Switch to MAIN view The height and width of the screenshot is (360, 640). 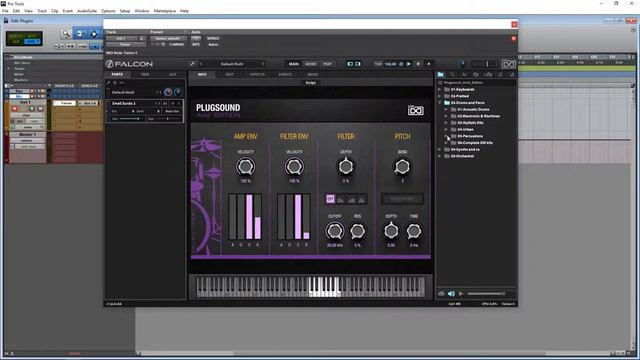click(x=293, y=64)
